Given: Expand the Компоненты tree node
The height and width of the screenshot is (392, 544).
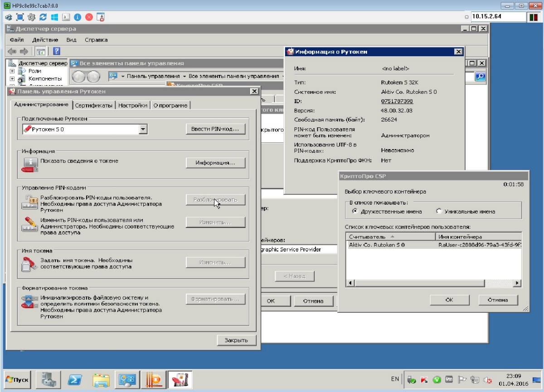Looking at the screenshot, I should 12,79.
